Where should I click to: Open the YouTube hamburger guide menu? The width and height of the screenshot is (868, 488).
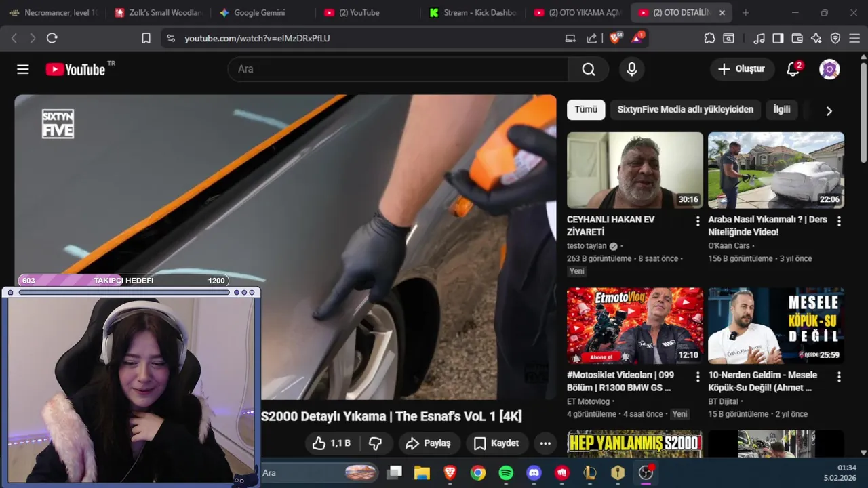pyautogui.click(x=23, y=69)
